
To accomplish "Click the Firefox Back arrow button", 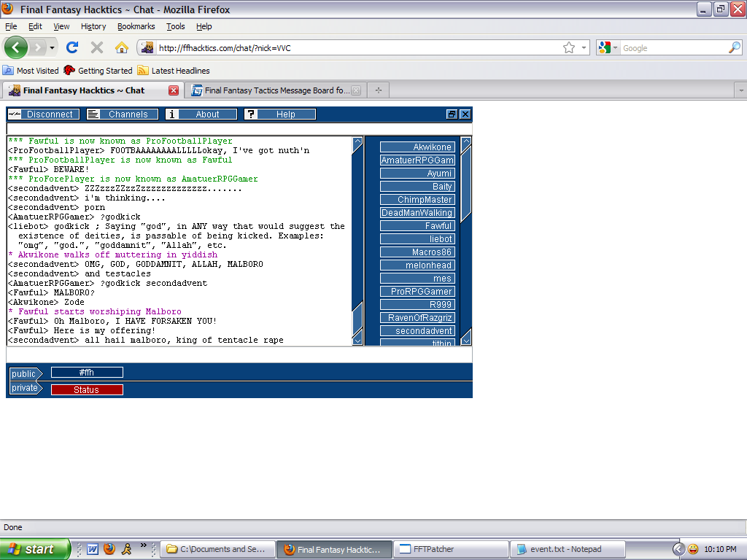I will pyautogui.click(x=16, y=47).
